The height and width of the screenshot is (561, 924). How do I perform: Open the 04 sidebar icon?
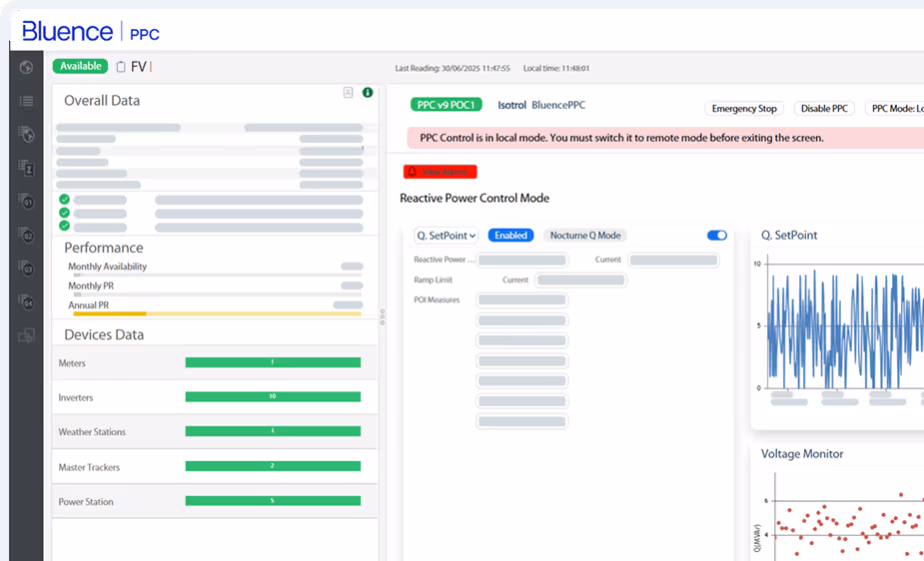26,302
